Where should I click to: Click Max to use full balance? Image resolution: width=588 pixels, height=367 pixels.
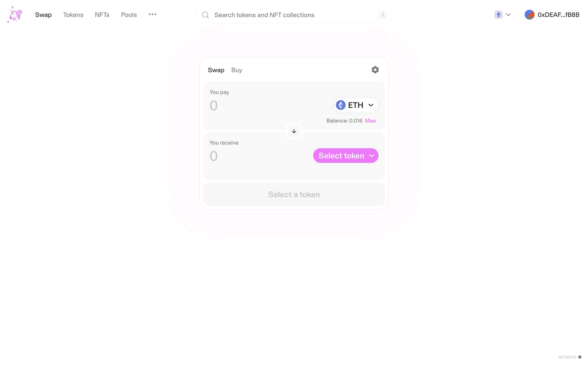(370, 121)
